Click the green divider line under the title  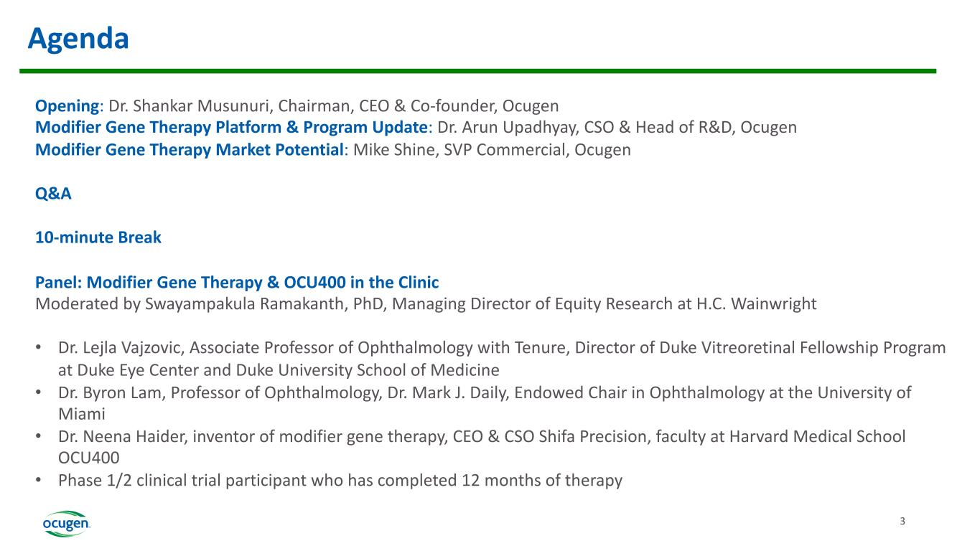[x=477, y=71]
